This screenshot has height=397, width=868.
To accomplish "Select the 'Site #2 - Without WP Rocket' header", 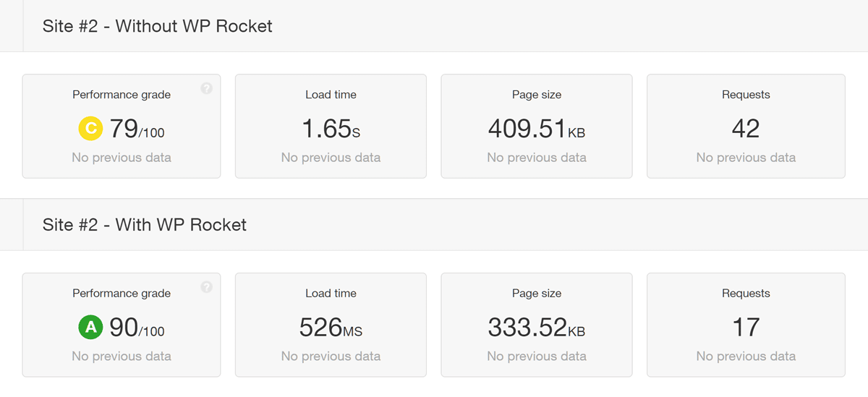I will click(x=158, y=26).
